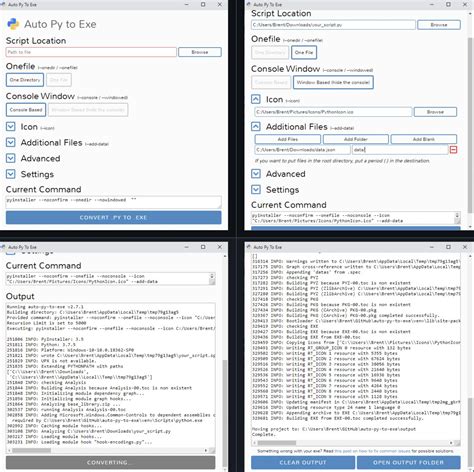Click the destination field containing data
Screen dimensions: 474x472
(400, 150)
